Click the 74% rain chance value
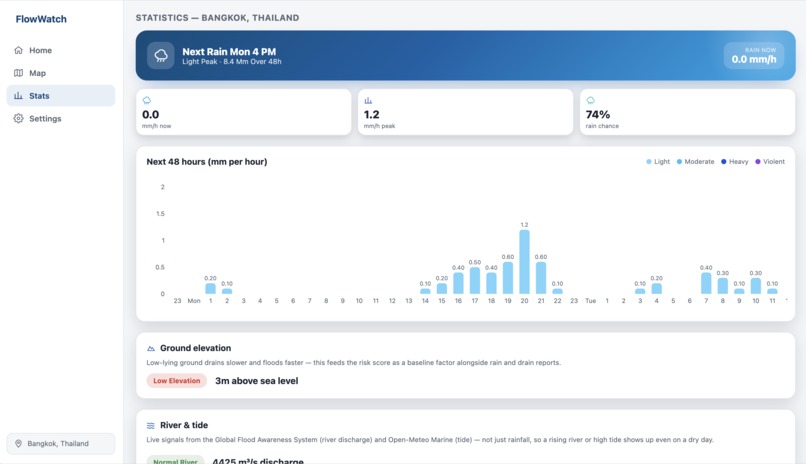 click(598, 115)
